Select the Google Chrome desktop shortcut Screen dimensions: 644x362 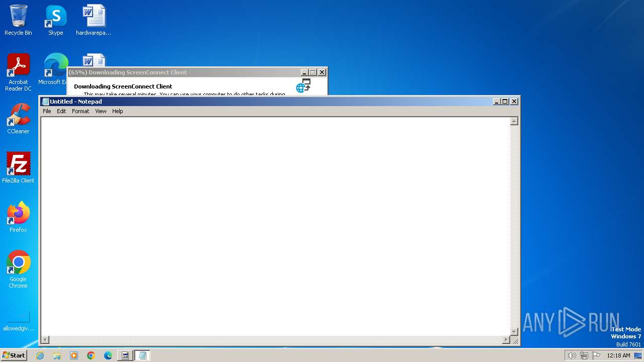click(x=18, y=269)
